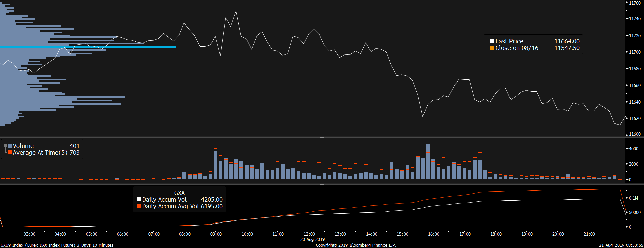
Task: Select the Last Price legend label
Action: click(x=509, y=41)
